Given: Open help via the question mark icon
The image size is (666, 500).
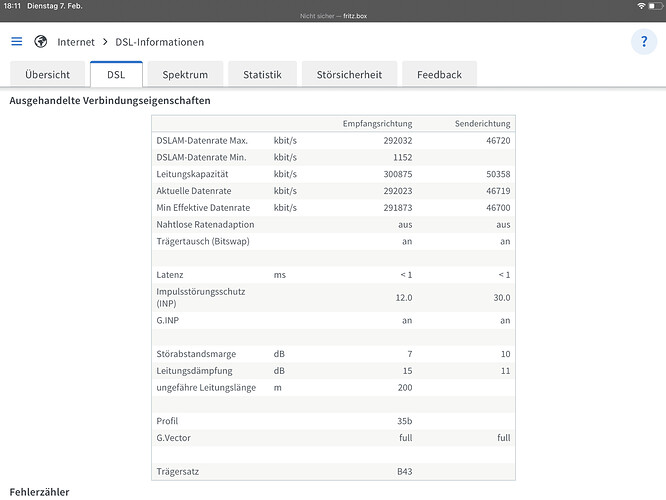Looking at the screenshot, I should point(644,42).
